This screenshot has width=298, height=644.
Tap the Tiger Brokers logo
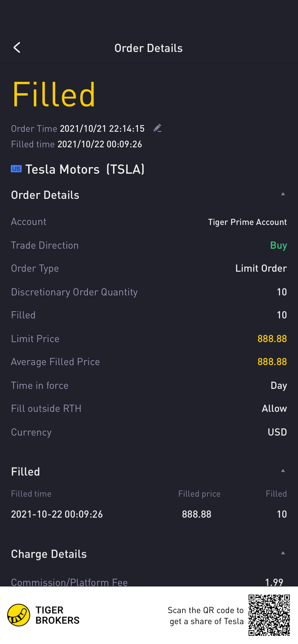43,615
